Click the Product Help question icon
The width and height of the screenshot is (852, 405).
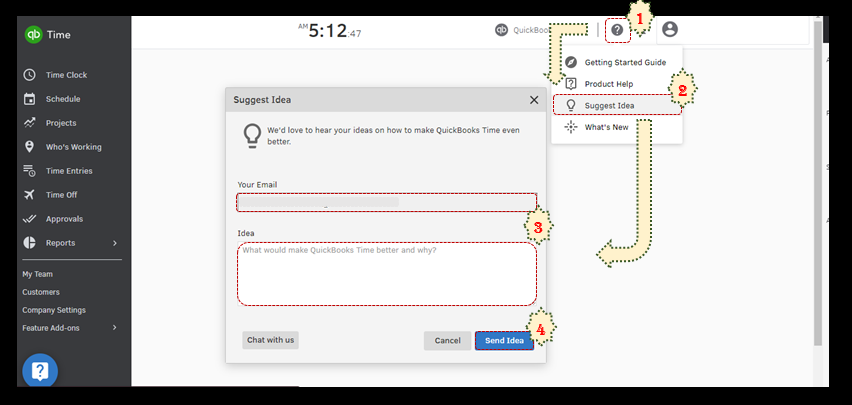coord(571,84)
